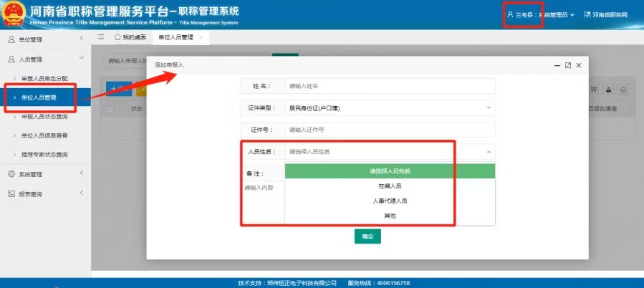Open 单位人员信息查看 menu item
Screen dimensions: 644x288
(x=44, y=135)
